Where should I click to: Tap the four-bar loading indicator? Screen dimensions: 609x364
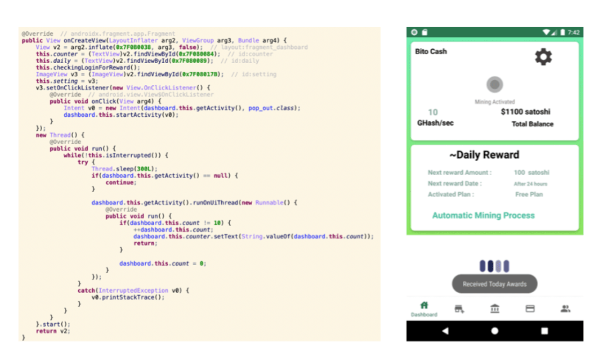[x=494, y=266]
